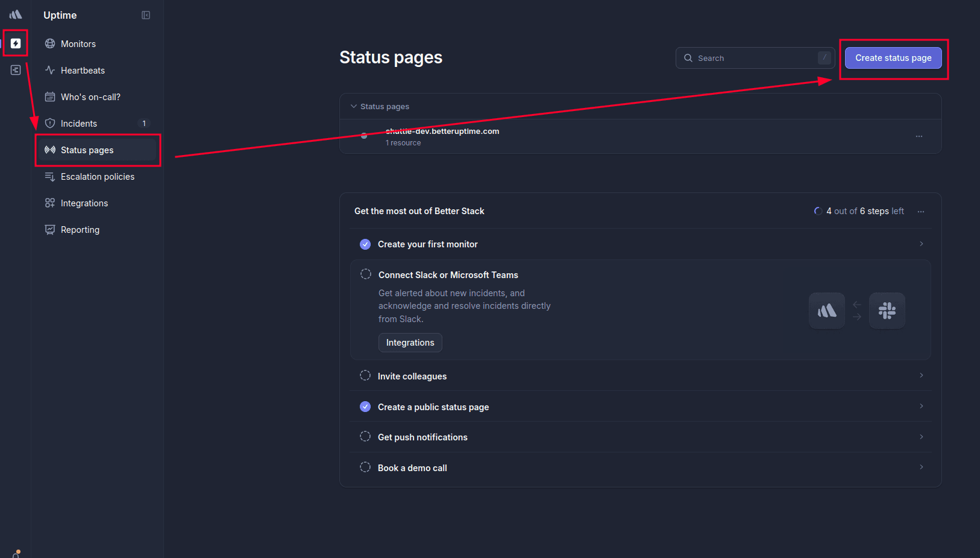Switch to Escalation policies in sidebar
Image resolution: width=980 pixels, height=558 pixels.
[x=98, y=177]
